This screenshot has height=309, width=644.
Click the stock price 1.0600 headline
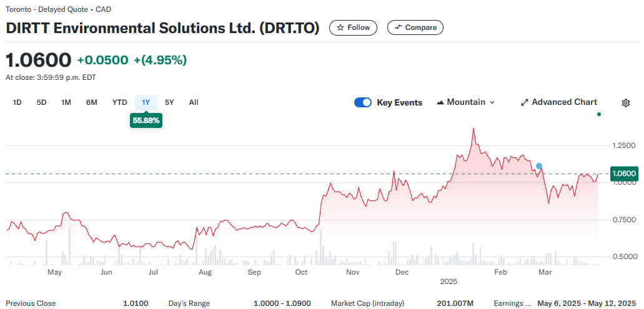39,61
